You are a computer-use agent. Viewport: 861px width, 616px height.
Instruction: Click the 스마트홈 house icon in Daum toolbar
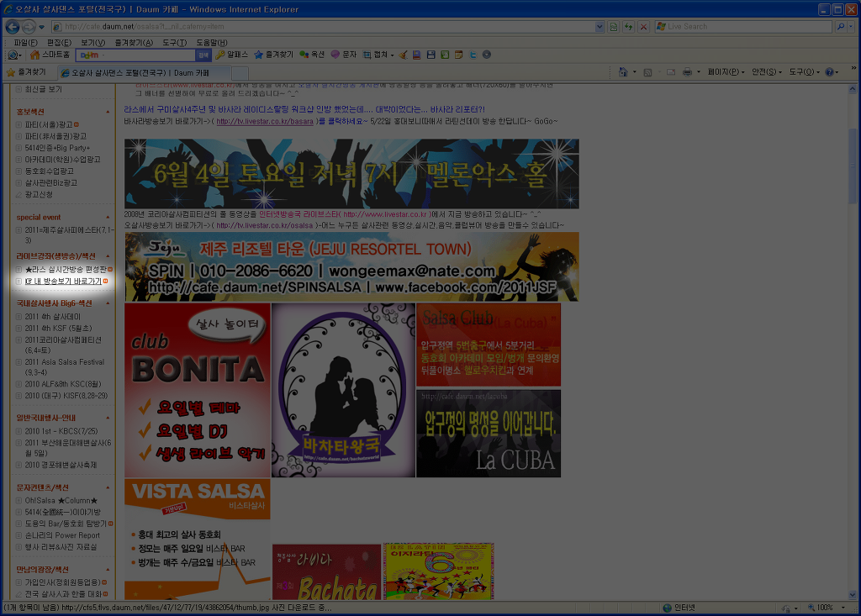[x=34, y=55]
